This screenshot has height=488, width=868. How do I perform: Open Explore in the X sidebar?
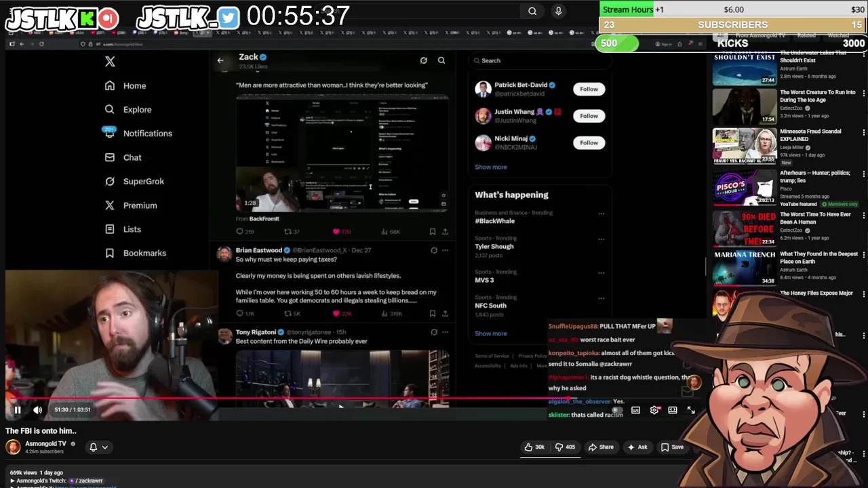(127, 110)
